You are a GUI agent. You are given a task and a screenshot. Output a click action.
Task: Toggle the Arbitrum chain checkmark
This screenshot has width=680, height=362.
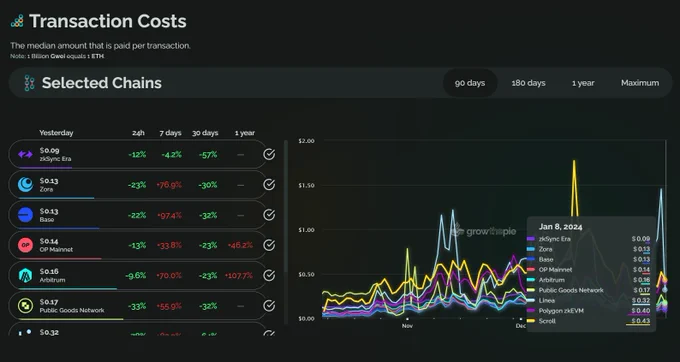pyautogui.click(x=269, y=275)
